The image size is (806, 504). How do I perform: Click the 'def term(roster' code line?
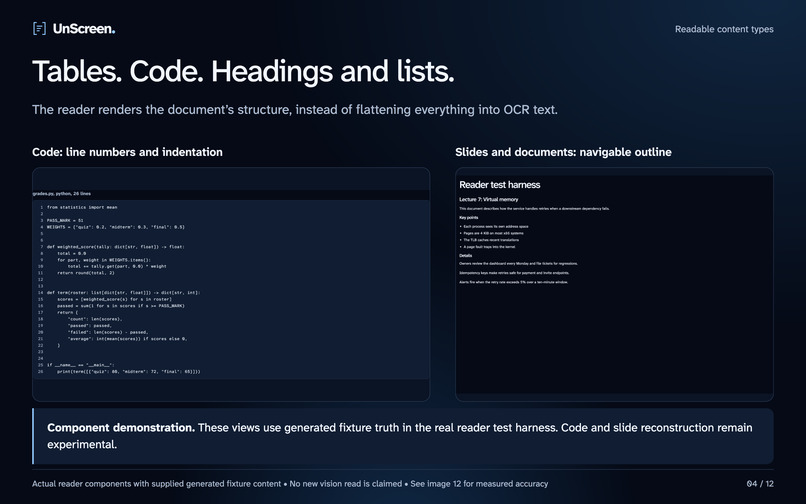[123, 293]
